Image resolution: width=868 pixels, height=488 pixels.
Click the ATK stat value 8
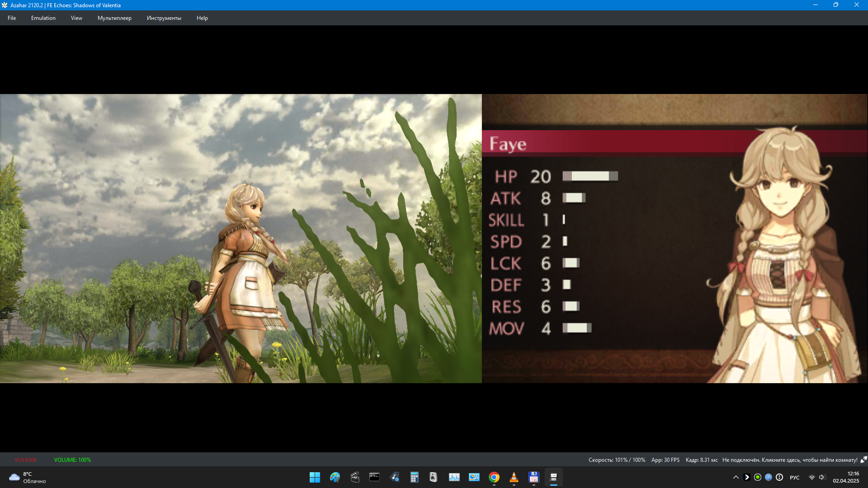[546, 198]
